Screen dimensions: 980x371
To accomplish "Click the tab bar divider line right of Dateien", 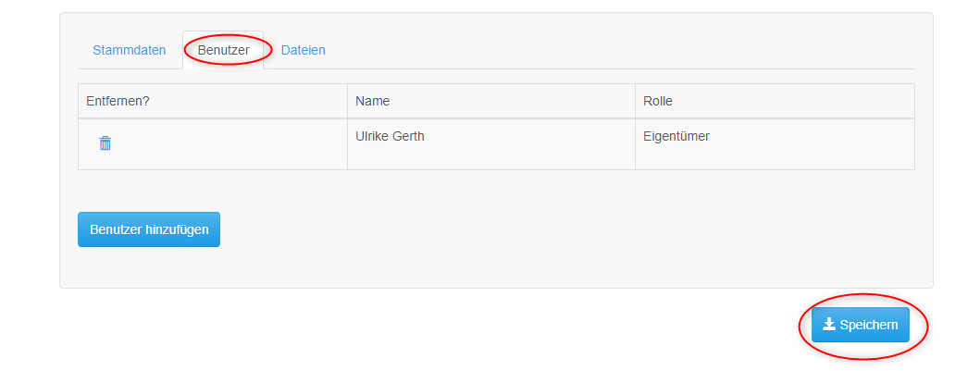I will (x=619, y=68).
